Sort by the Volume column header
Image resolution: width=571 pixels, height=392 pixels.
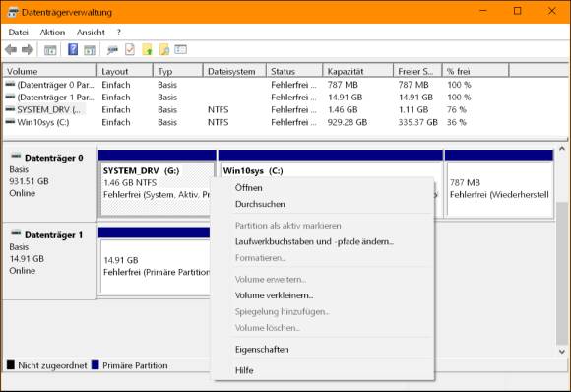tap(50, 71)
